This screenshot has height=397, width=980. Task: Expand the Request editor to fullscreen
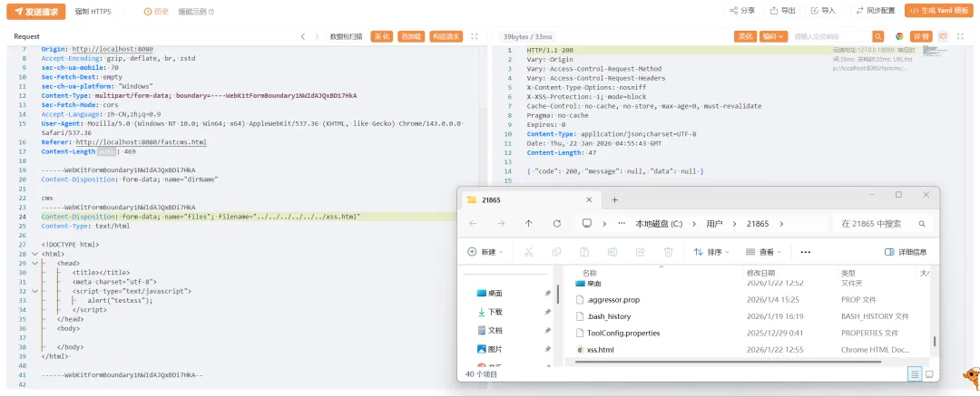coord(474,36)
